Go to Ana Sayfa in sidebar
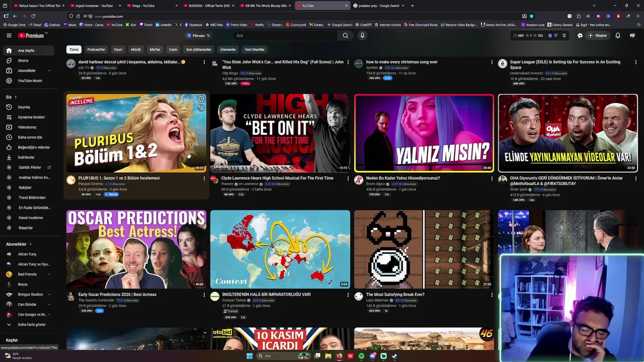The height and width of the screenshot is (362, 644). coord(28,51)
